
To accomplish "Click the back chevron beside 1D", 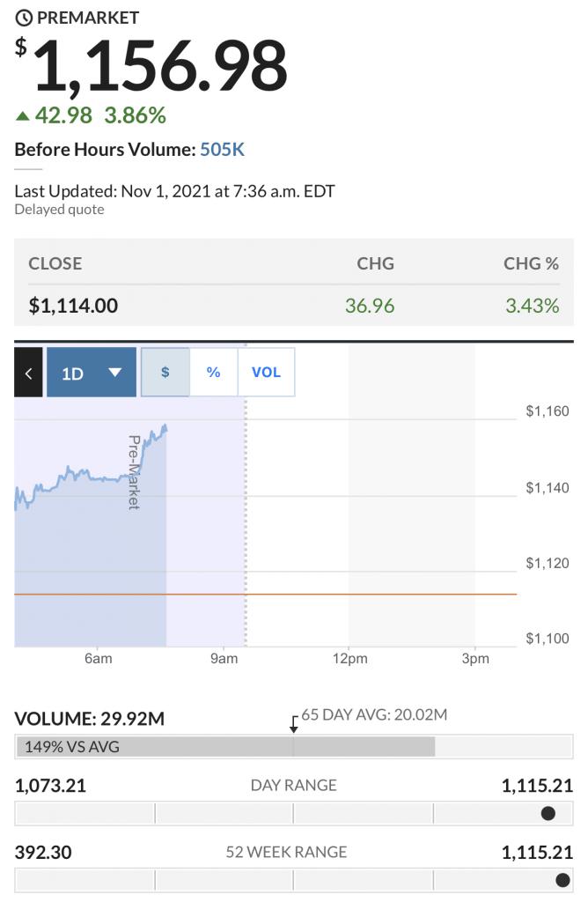I will (28, 373).
